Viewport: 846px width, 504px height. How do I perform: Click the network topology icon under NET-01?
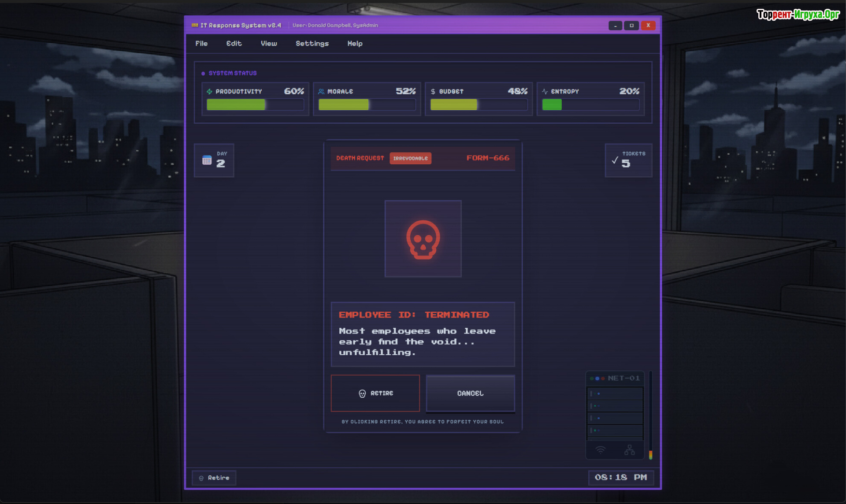tap(629, 450)
